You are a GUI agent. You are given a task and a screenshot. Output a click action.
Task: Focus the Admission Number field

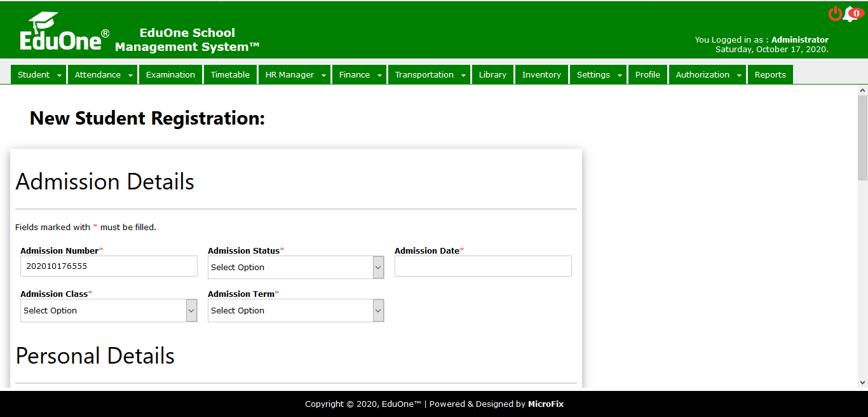pyautogui.click(x=109, y=266)
